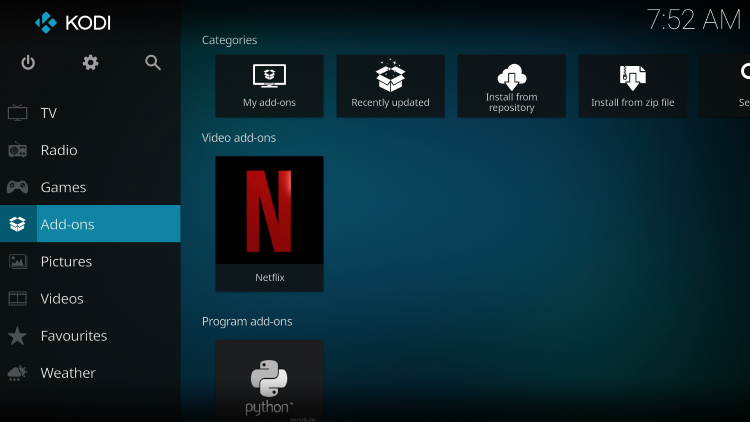The image size is (750, 422).
Task: Select the Radio icon in the sidebar
Action: [18, 150]
